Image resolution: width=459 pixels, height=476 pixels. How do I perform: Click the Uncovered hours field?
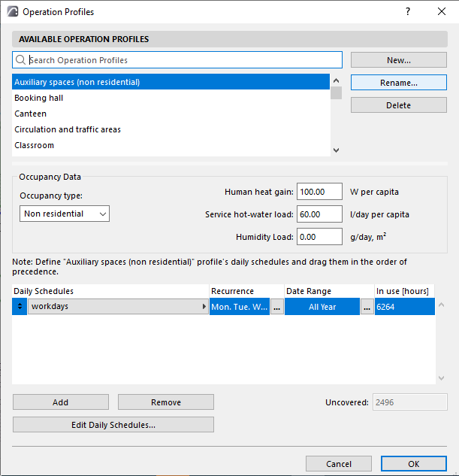pyautogui.click(x=410, y=402)
